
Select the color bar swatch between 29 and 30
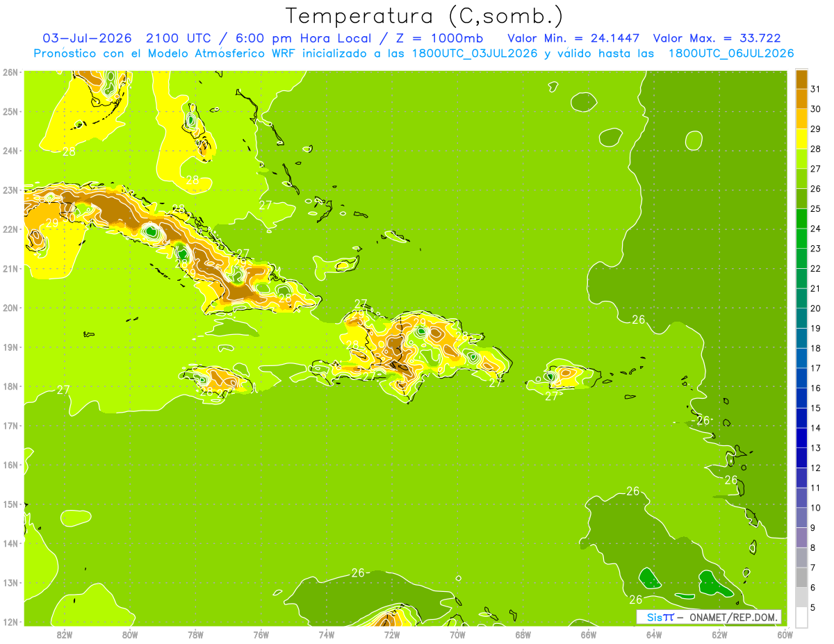click(x=801, y=119)
